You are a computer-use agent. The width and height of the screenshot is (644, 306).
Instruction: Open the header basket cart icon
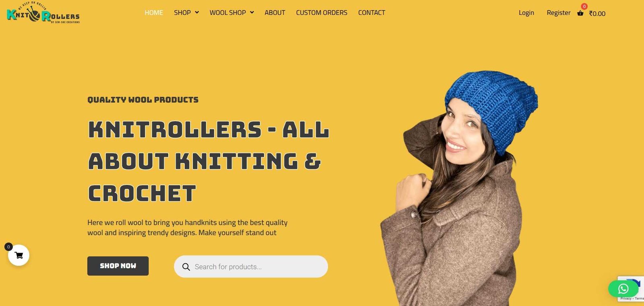[580, 13]
